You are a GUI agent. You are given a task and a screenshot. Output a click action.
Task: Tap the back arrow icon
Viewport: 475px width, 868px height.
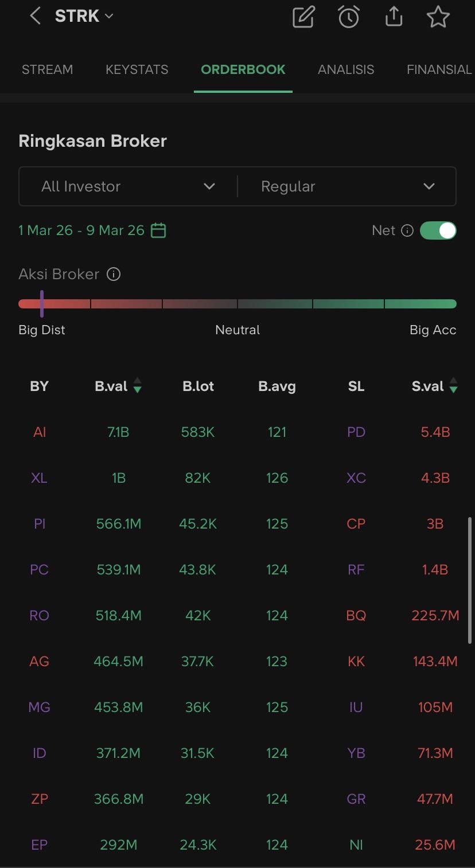pos(35,17)
